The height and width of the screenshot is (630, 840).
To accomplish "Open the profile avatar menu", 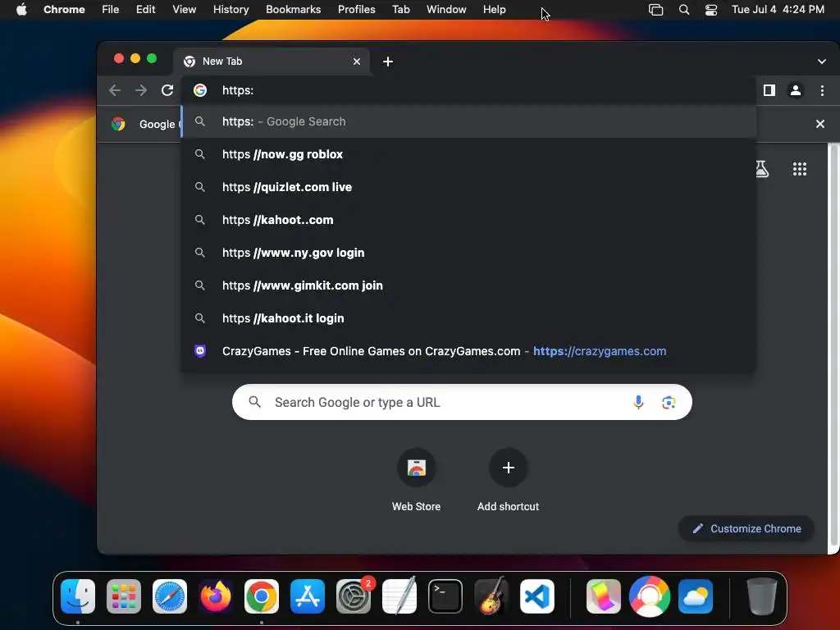I will 796,90.
